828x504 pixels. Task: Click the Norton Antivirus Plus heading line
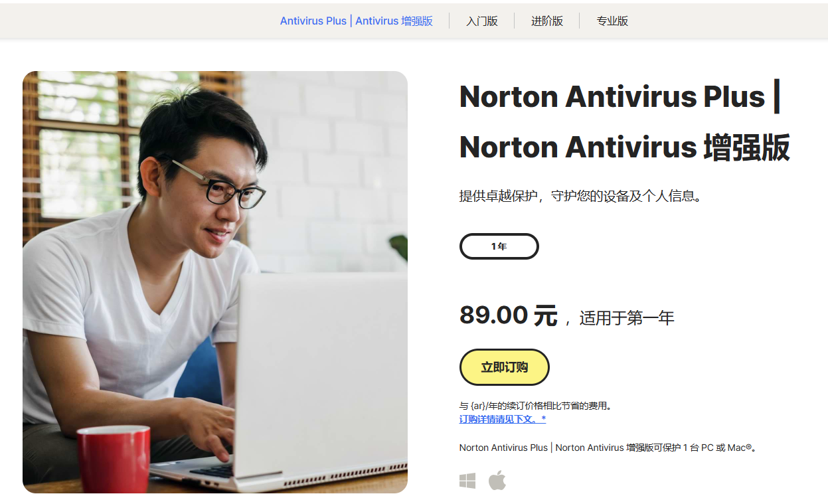tap(620, 97)
